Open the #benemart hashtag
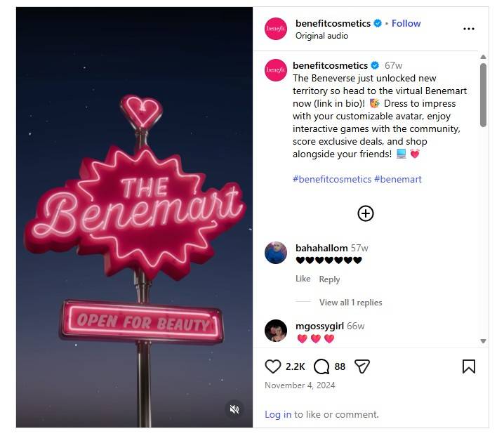 [x=398, y=179]
